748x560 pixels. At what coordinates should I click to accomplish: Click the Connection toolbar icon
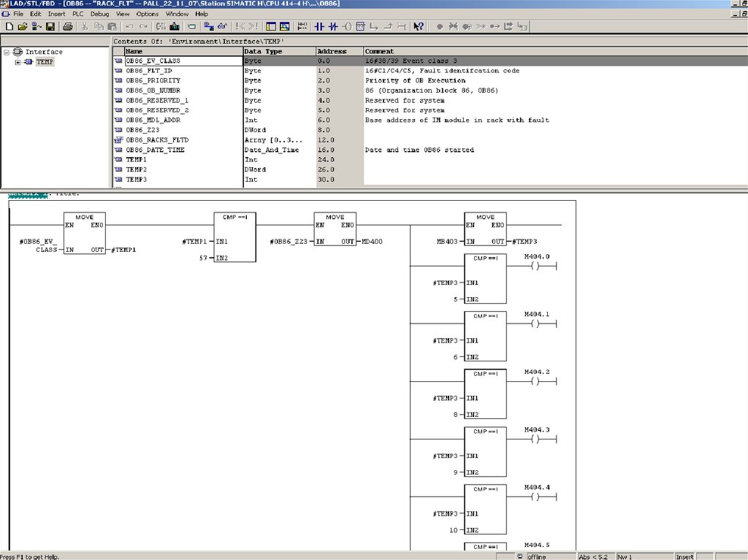tap(402, 27)
